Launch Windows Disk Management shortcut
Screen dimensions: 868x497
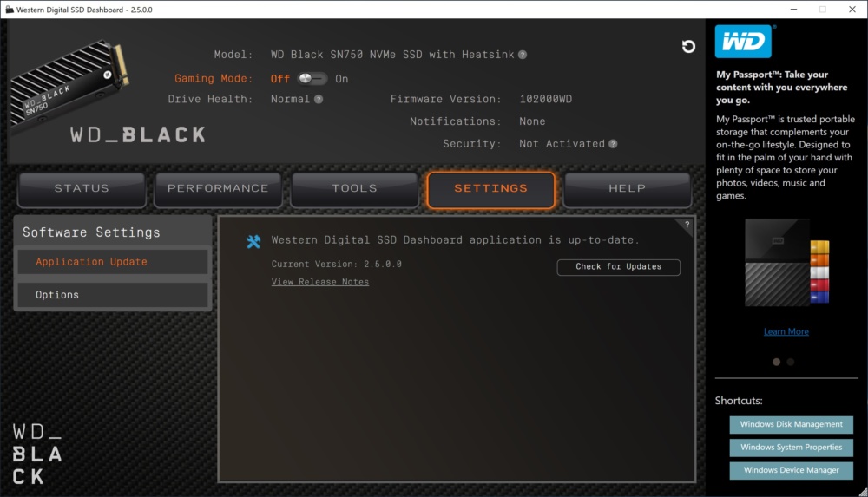[x=791, y=424]
